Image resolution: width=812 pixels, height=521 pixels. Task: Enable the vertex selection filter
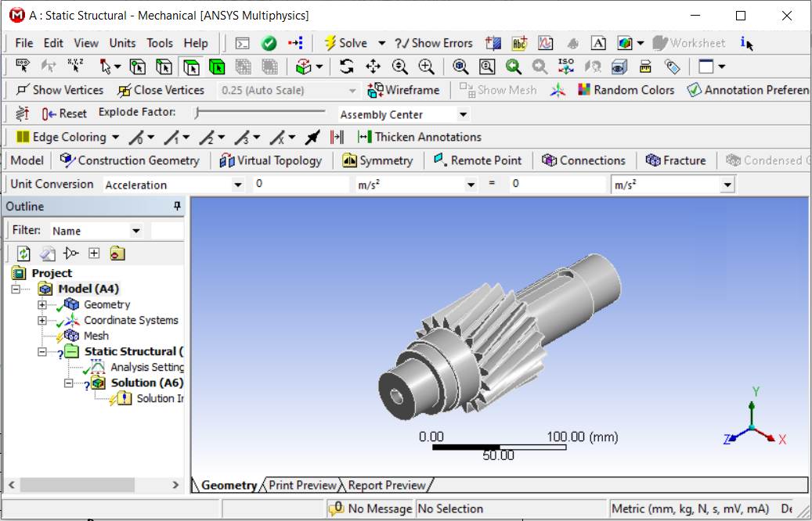click(138, 66)
